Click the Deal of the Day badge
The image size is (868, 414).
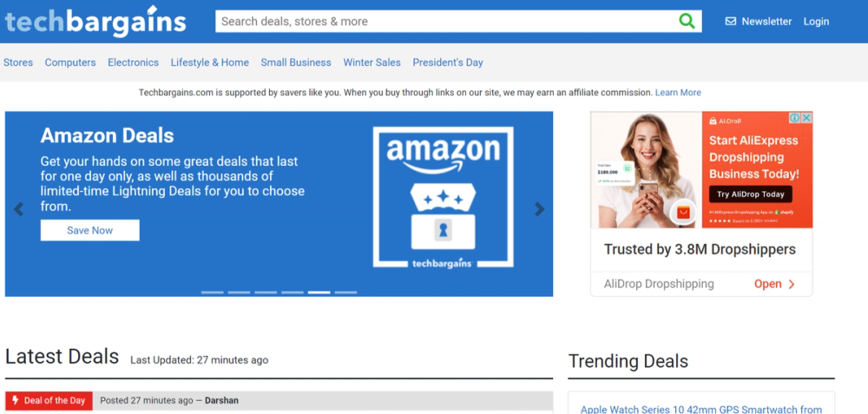[x=49, y=401]
